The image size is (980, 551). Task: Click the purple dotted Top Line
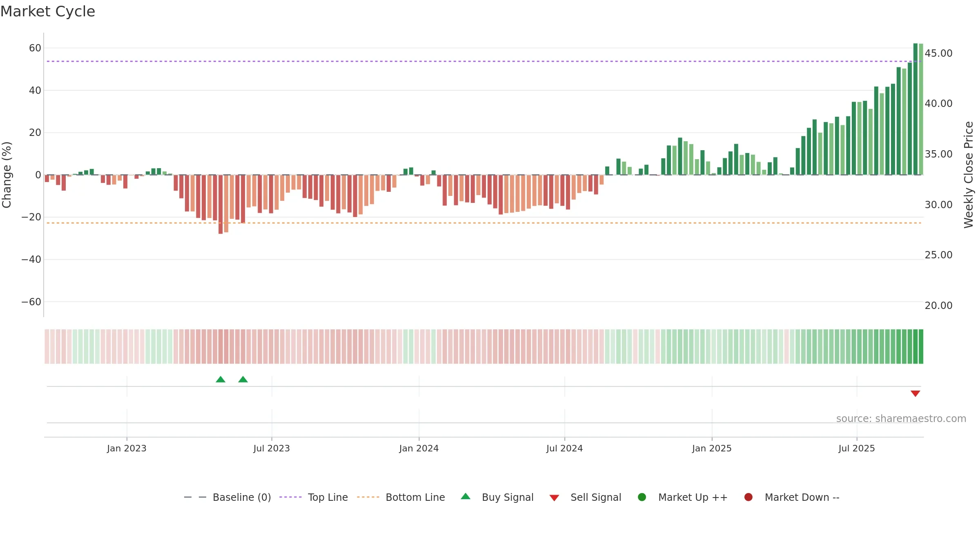[484, 61]
